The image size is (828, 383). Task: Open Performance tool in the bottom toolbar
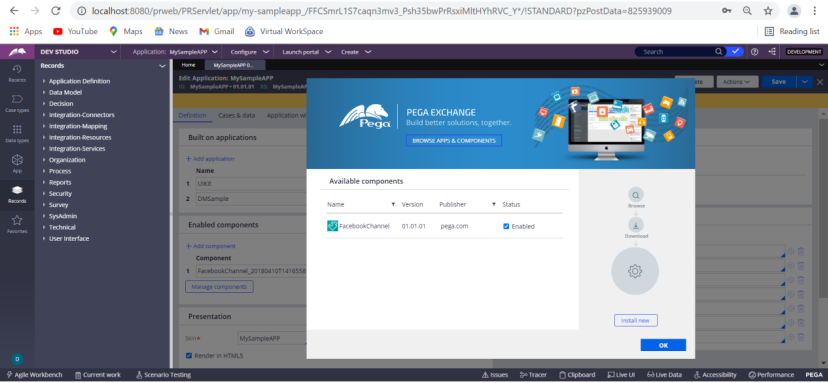(771, 375)
